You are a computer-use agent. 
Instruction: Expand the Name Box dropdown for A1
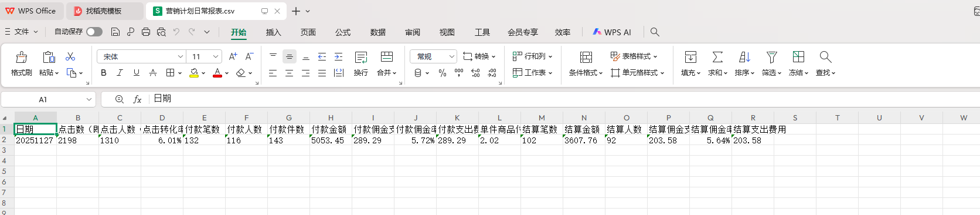[89, 99]
